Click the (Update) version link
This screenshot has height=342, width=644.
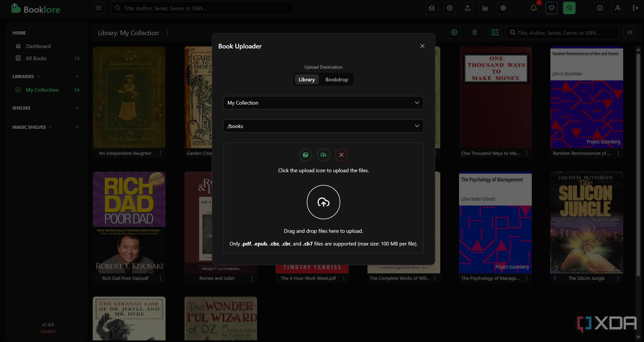pyautogui.click(x=48, y=331)
